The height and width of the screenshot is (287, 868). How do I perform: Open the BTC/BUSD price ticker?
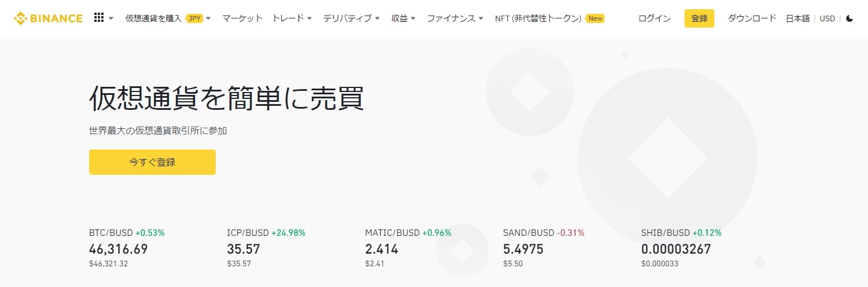tap(127, 248)
